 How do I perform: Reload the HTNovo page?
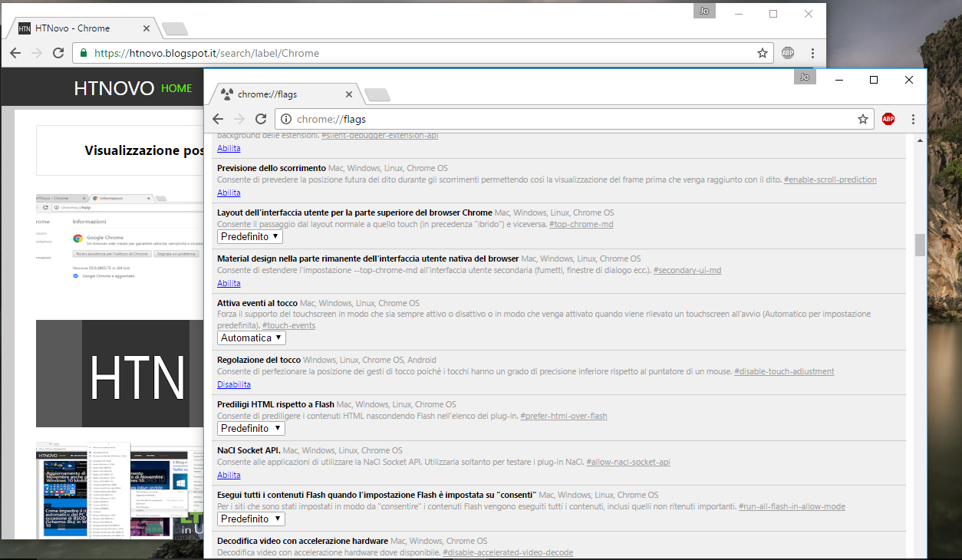click(58, 53)
